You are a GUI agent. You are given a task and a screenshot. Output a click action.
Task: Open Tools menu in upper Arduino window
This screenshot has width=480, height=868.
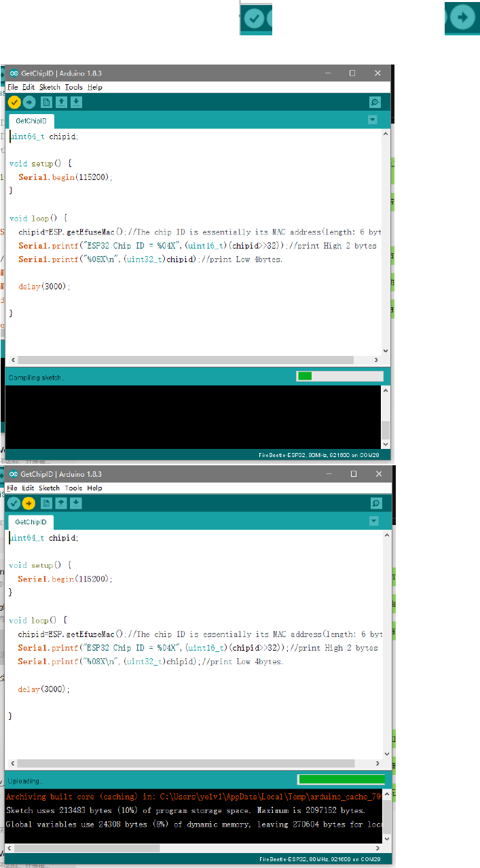(73, 87)
